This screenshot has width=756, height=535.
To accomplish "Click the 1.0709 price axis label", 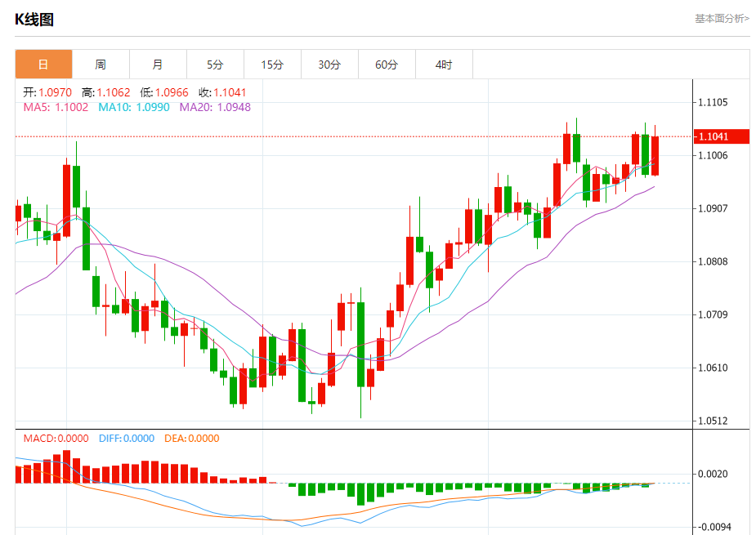I will coord(713,314).
